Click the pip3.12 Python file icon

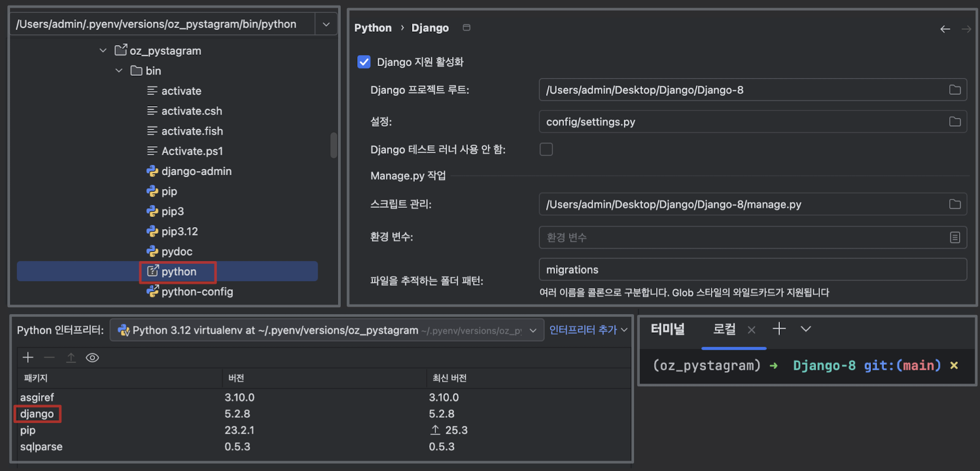click(x=152, y=231)
